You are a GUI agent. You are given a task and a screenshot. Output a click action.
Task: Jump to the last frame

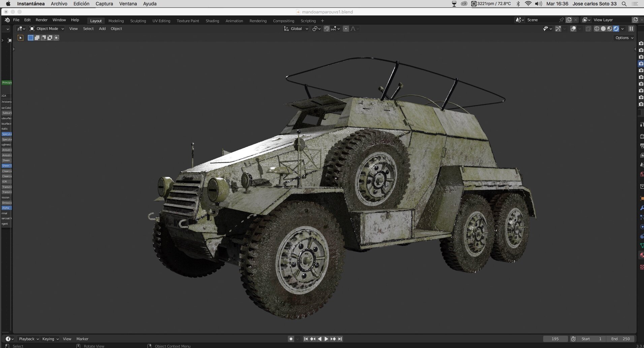340,339
